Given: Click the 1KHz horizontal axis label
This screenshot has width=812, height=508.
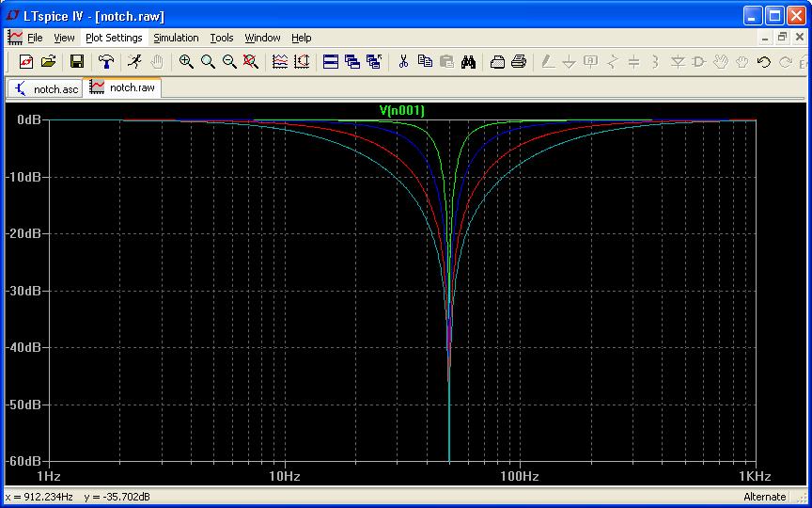Looking at the screenshot, I should click(x=755, y=476).
